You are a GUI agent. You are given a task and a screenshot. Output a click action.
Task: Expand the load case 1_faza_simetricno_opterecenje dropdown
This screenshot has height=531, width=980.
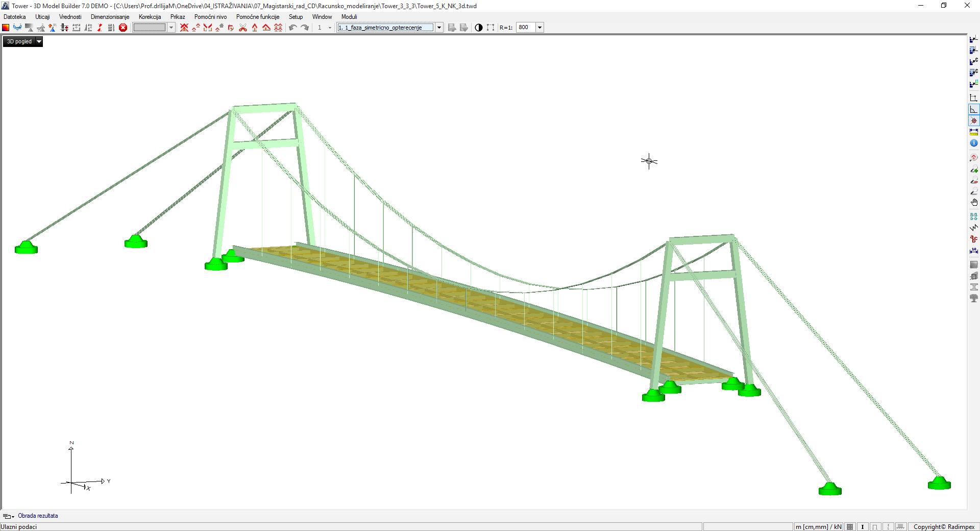[439, 28]
